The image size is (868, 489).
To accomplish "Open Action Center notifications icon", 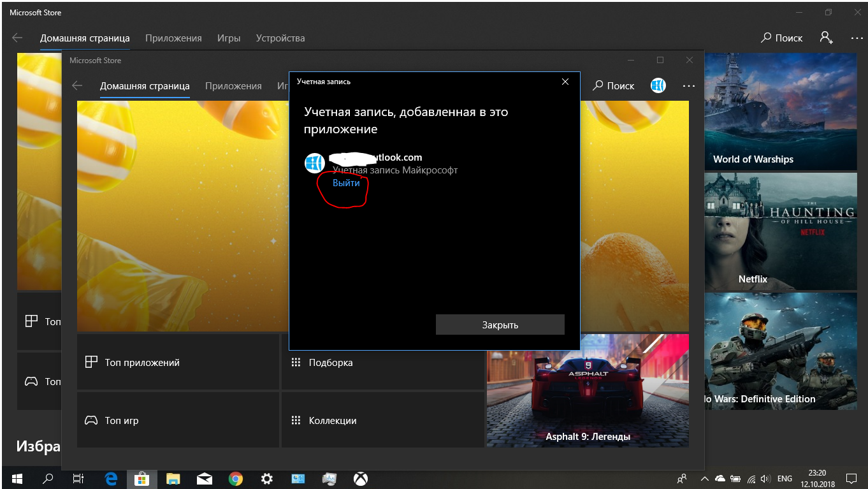I will click(x=851, y=478).
